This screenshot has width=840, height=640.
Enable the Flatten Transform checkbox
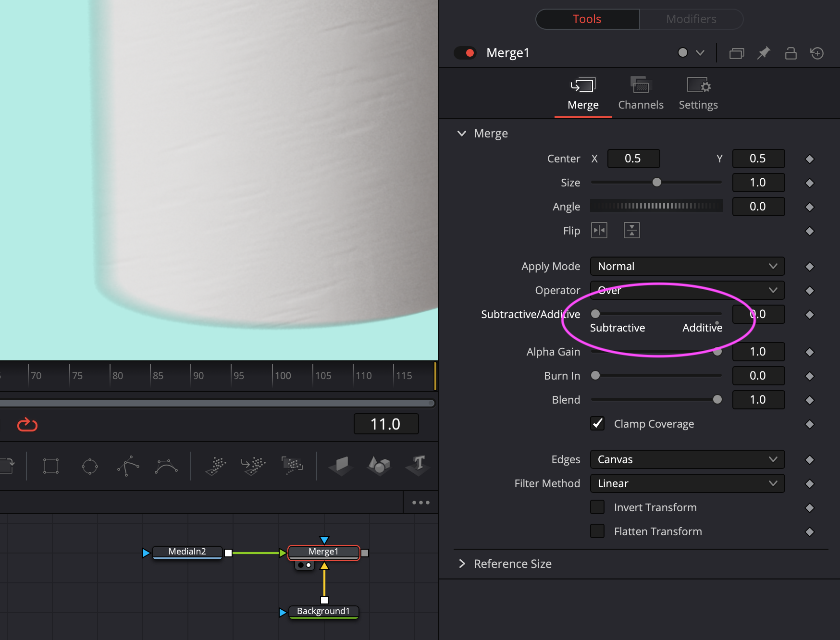pos(597,531)
